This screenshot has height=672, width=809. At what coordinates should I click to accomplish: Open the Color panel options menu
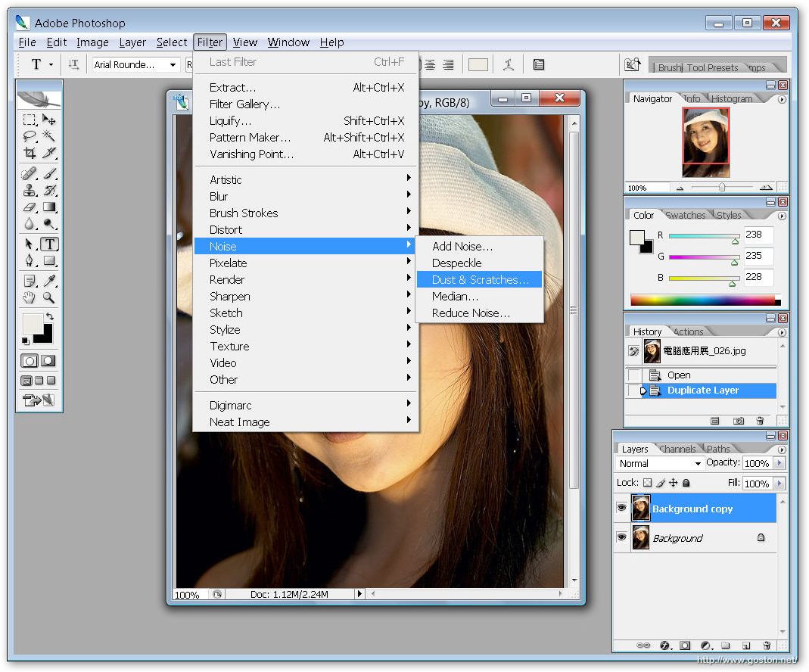pyautogui.click(x=783, y=216)
